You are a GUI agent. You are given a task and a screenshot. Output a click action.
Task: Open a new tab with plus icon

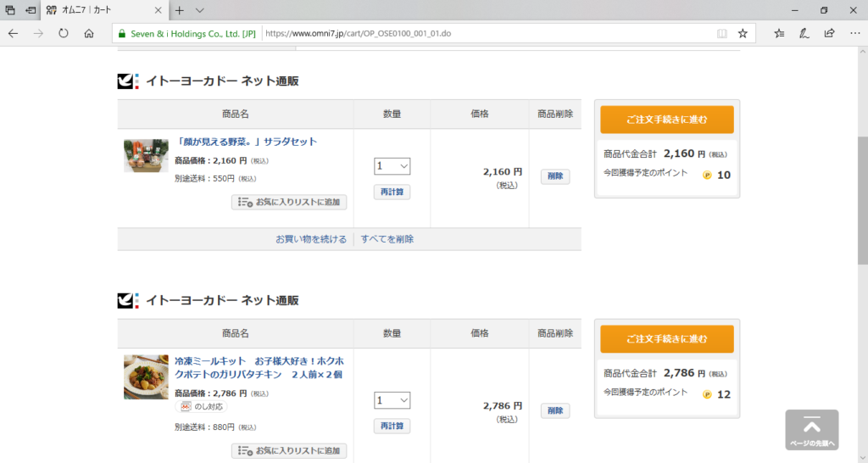pyautogui.click(x=180, y=10)
